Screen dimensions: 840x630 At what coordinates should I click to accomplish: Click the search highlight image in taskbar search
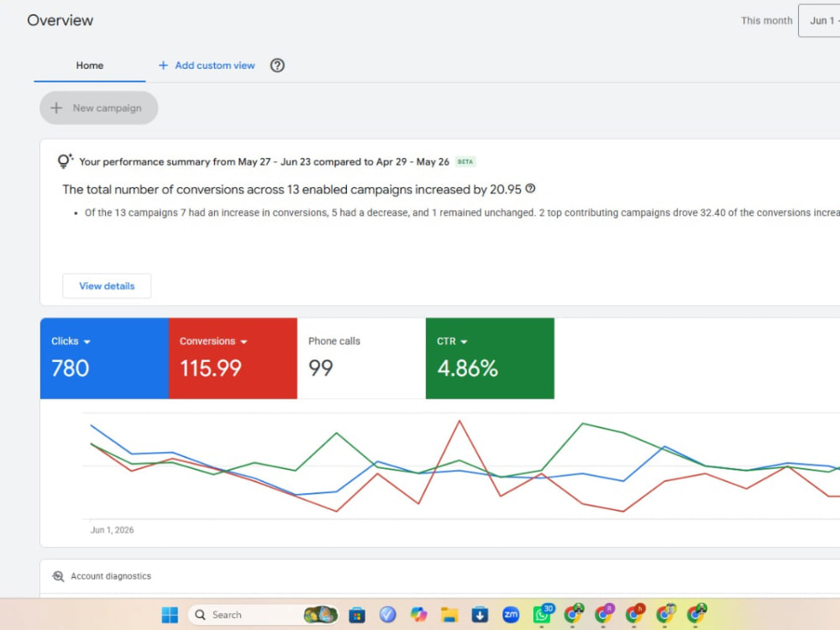click(320, 615)
